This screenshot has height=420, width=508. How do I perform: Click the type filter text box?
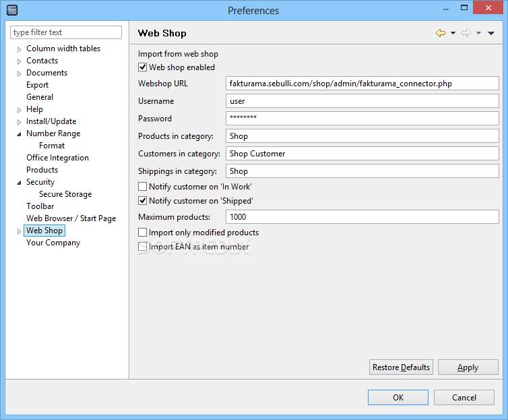click(66, 32)
